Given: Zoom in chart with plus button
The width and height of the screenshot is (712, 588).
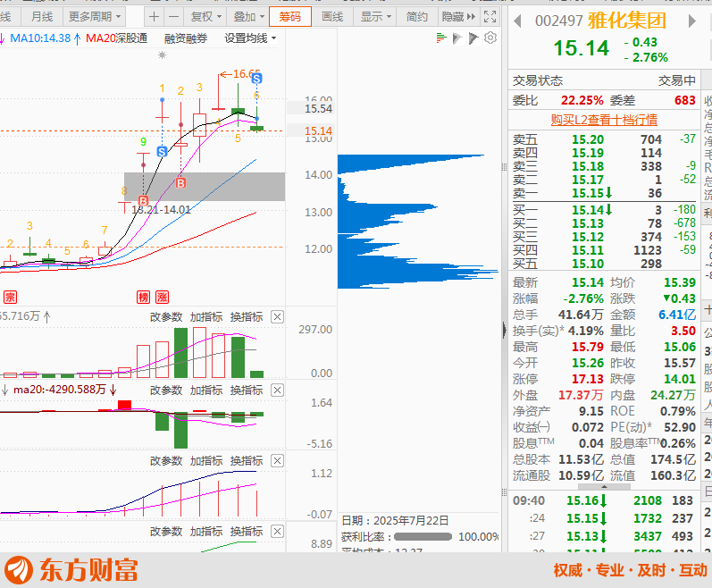Looking at the screenshot, I should point(154,17).
